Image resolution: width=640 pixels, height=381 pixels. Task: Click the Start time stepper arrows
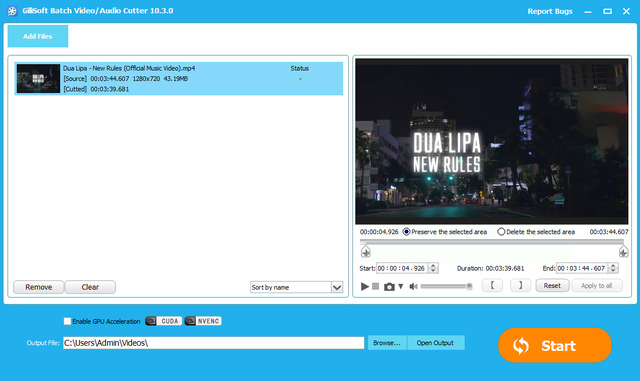click(x=433, y=268)
